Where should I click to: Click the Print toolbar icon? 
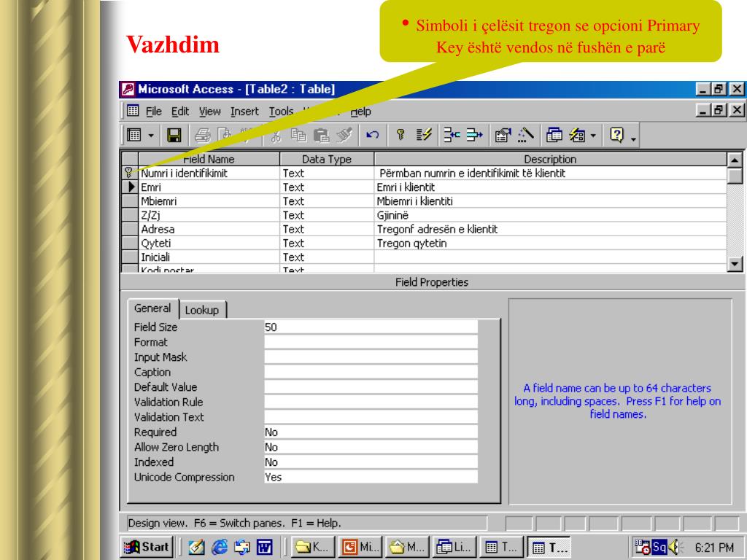[203, 136]
